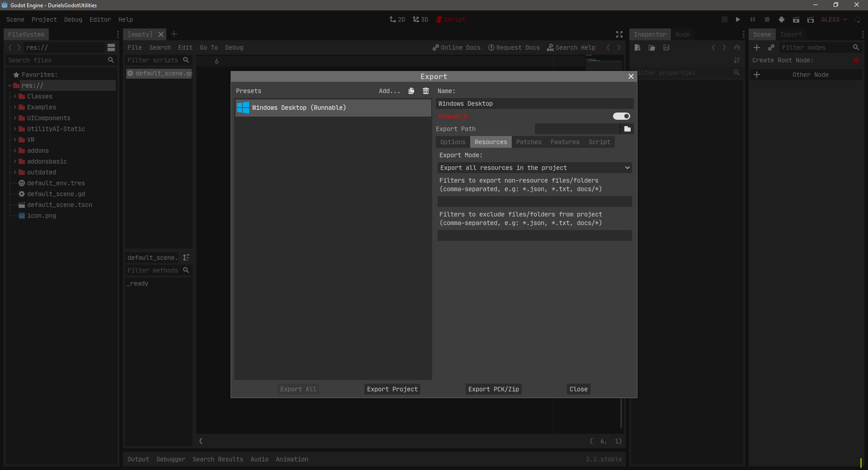Open the Editor menu

[x=100, y=19]
